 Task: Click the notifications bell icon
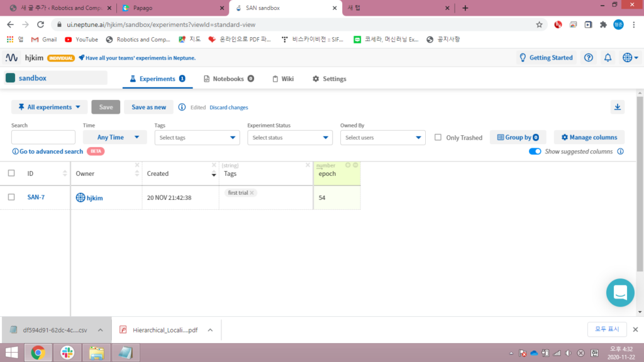(608, 58)
